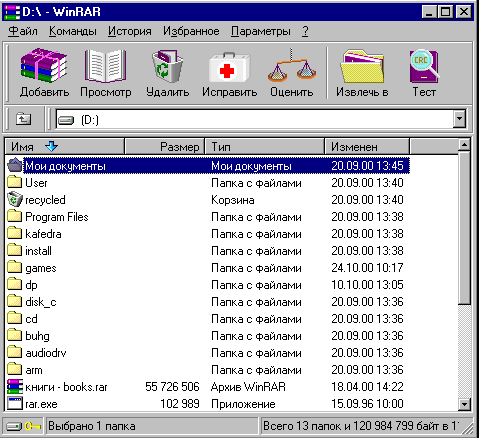Open the Файл menu
The image size is (479, 438).
pyautogui.click(x=23, y=31)
